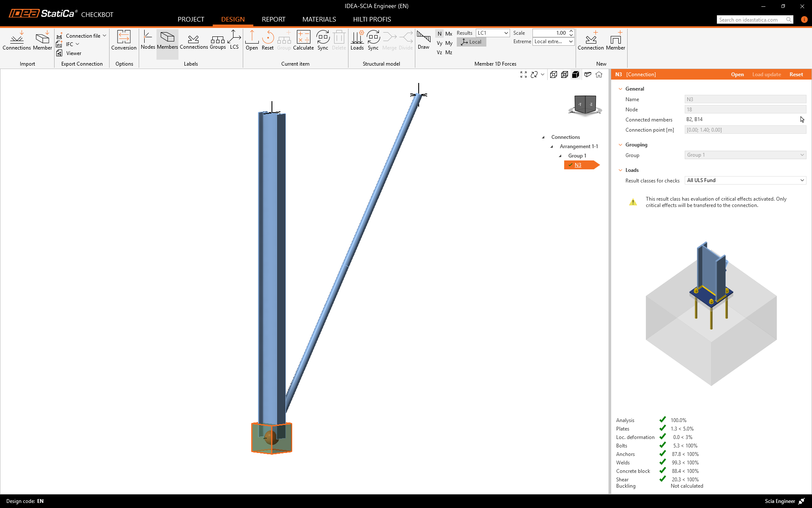
Task: Click Reset in the N3 connection header
Action: (x=796, y=75)
